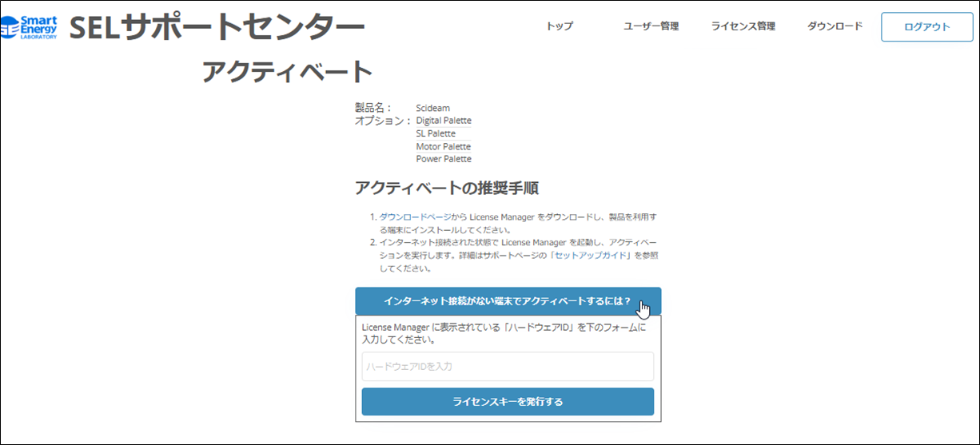
Task: Select the SL Palette option text
Action: [436, 133]
